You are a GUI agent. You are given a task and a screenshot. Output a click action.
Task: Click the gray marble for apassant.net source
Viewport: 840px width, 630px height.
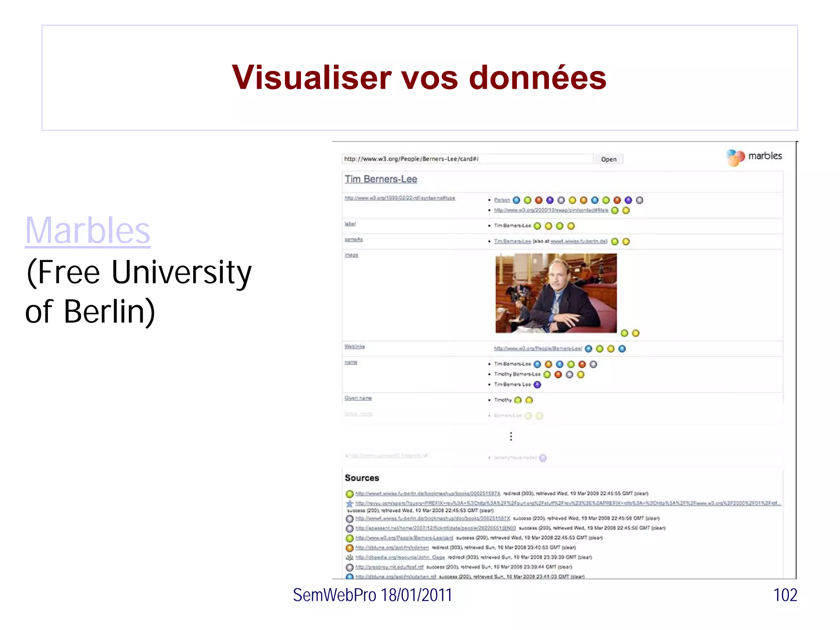(349, 528)
